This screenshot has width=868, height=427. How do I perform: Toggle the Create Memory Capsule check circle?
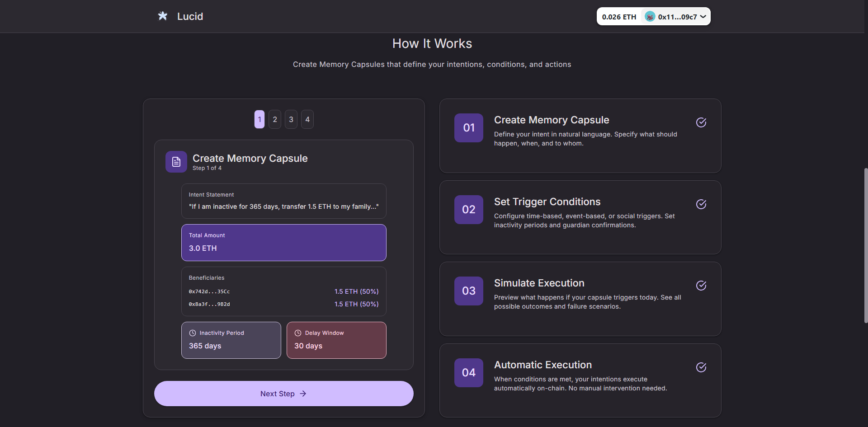tap(701, 122)
